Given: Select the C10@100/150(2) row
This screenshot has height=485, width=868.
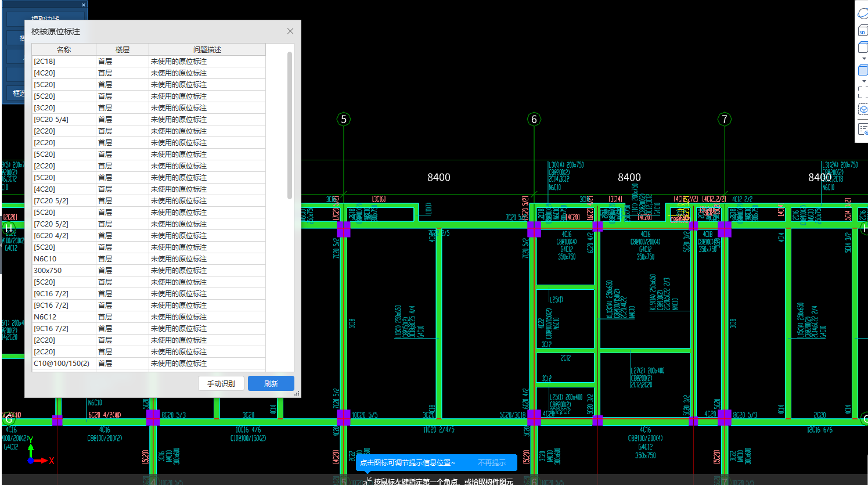Looking at the screenshot, I should click(x=149, y=363).
